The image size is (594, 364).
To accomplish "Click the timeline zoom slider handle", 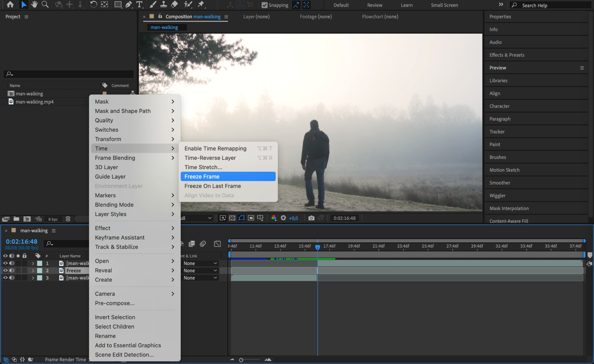I will click(241, 360).
